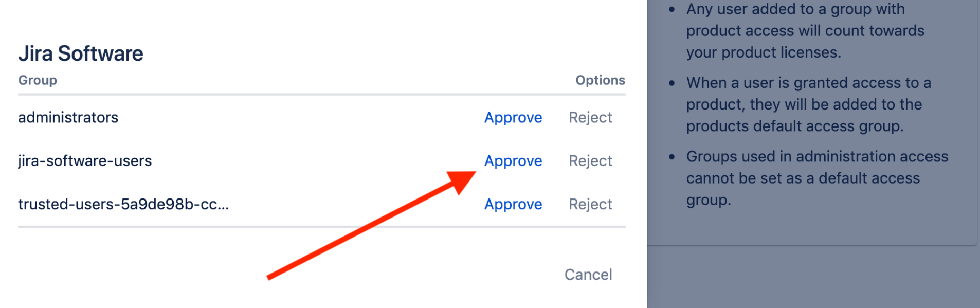Click the Group column header
The height and width of the screenshot is (308, 980).
tap(38, 80)
